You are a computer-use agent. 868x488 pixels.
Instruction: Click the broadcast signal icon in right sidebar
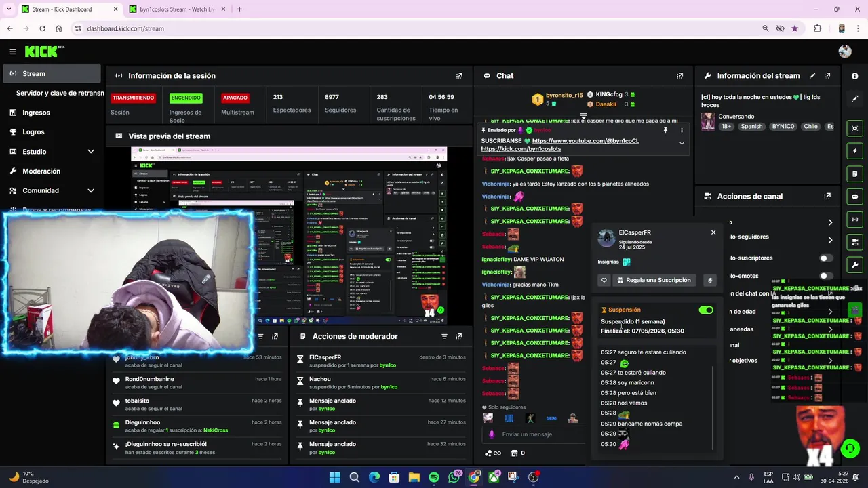click(855, 220)
